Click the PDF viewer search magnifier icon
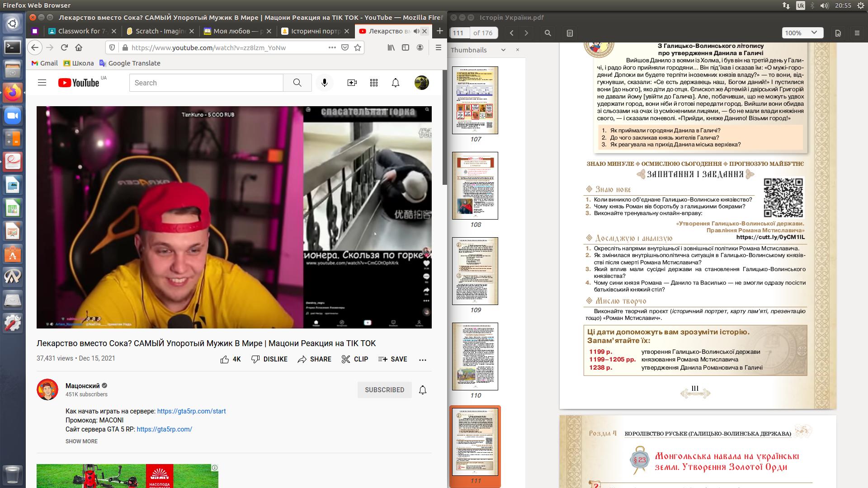Image resolution: width=868 pixels, height=488 pixels. [x=547, y=33]
